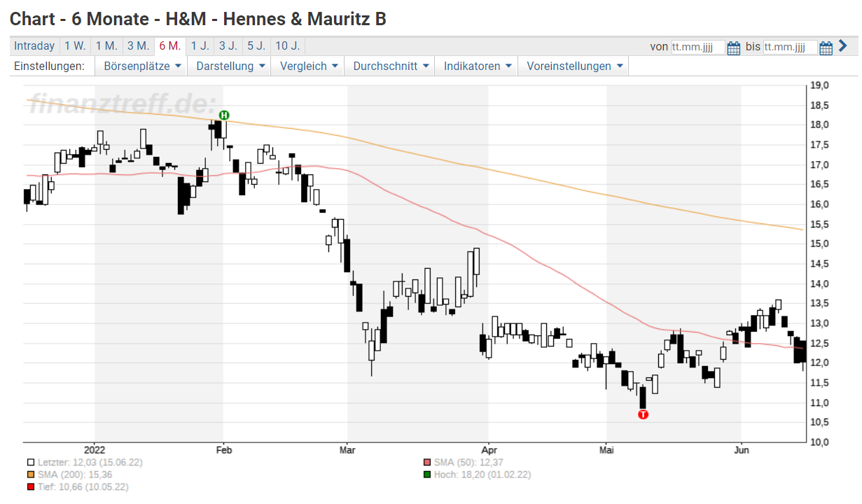Click the 'Einstellungen:' label
The width and height of the screenshot is (862, 504).
pos(49,66)
